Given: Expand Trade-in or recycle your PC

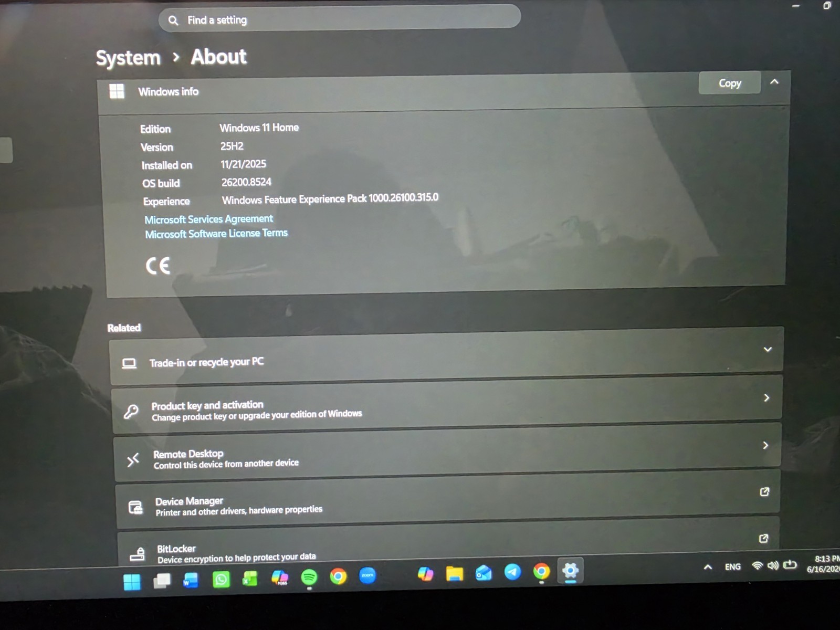Looking at the screenshot, I should [x=446, y=356].
